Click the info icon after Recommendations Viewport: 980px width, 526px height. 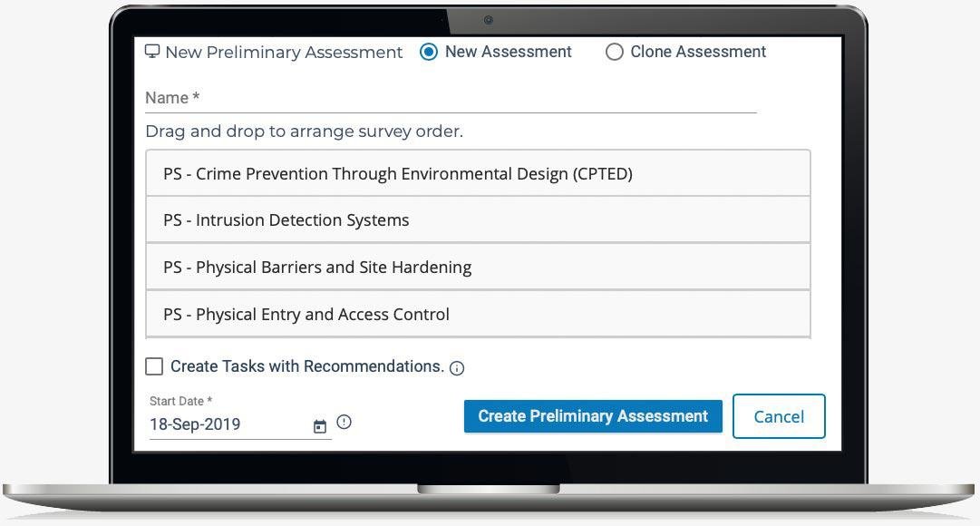pyautogui.click(x=457, y=368)
